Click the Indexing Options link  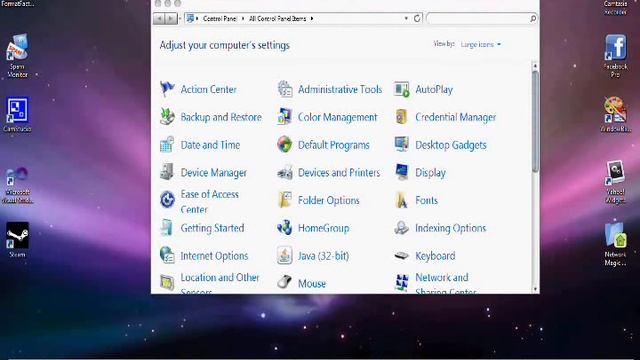point(451,228)
